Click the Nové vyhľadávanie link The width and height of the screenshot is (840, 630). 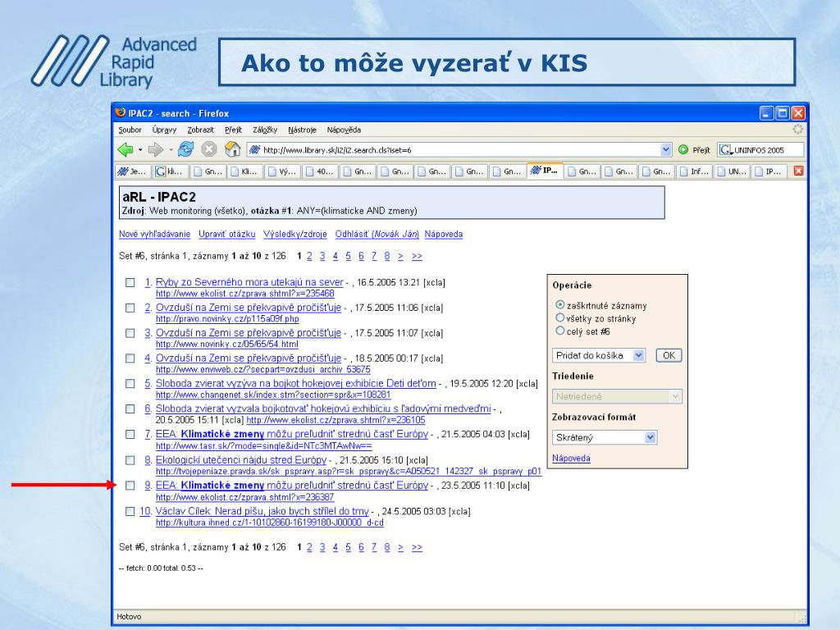pyautogui.click(x=154, y=234)
